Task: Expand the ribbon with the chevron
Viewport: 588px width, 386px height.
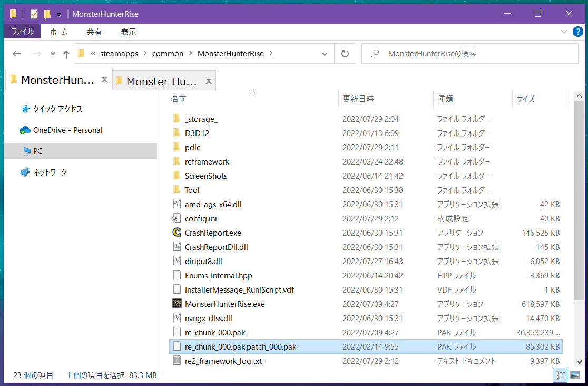Action: (x=564, y=32)
